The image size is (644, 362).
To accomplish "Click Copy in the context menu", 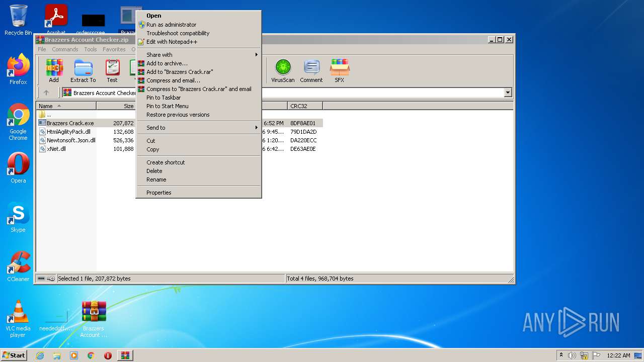I will [199, 149].
